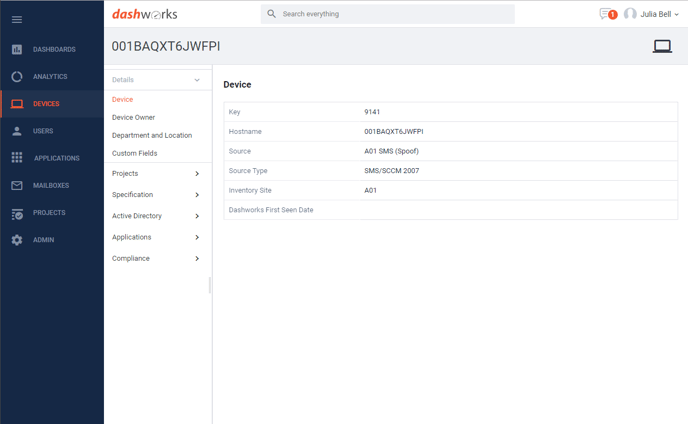
Task: Click the Hostname label
Action: coord(245,132)
